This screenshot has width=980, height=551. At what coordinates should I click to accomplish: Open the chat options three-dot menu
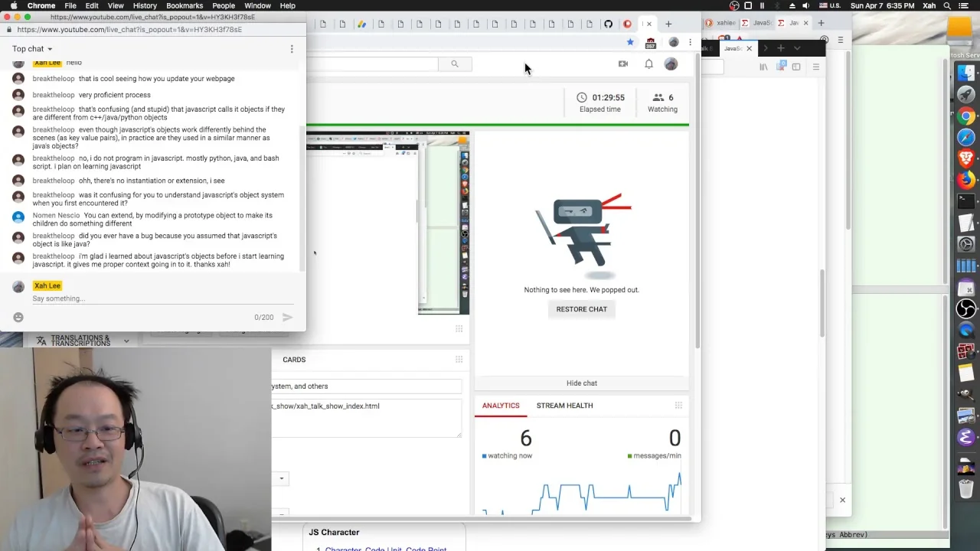tap(292, 49)
